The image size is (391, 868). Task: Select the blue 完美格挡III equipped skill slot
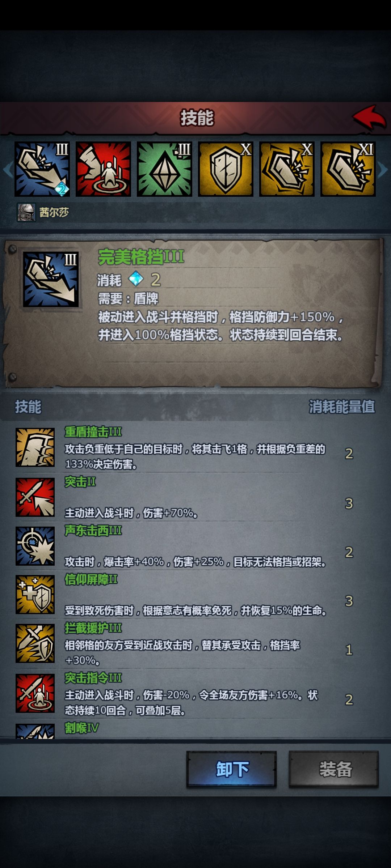click(x=42, y=169)
